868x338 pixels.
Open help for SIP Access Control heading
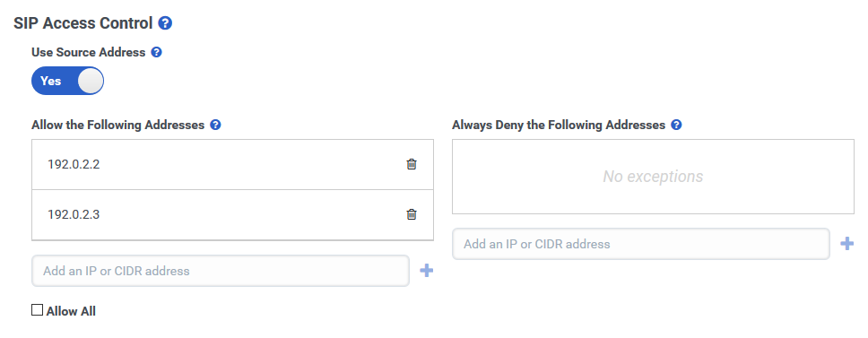[165, 23]
